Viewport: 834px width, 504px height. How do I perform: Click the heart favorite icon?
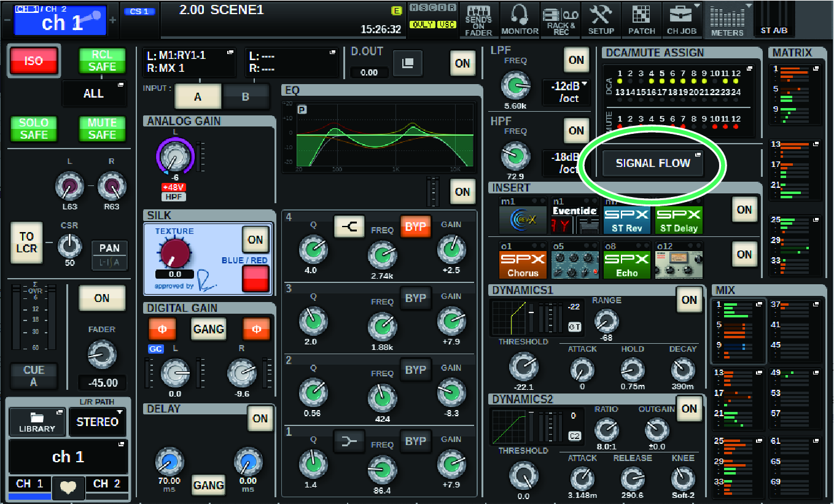click(x=68, y=487)
